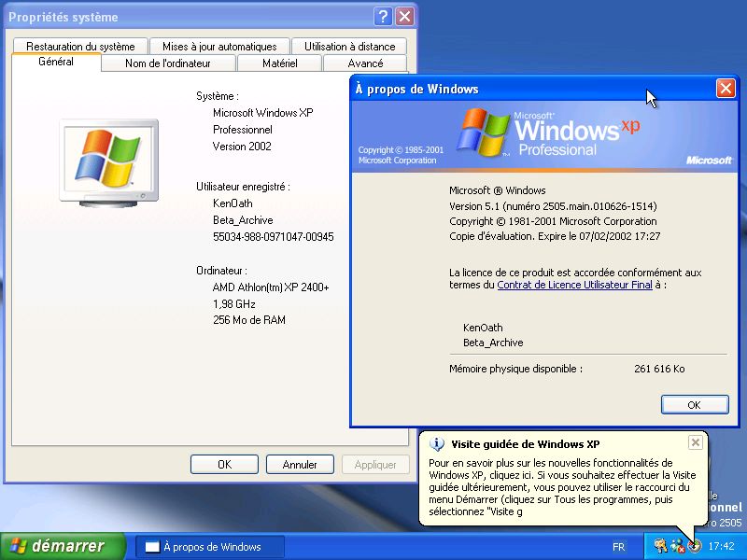Click the À propos de Windows title bar
747x560 pixels.
click(x=533, y=89)
